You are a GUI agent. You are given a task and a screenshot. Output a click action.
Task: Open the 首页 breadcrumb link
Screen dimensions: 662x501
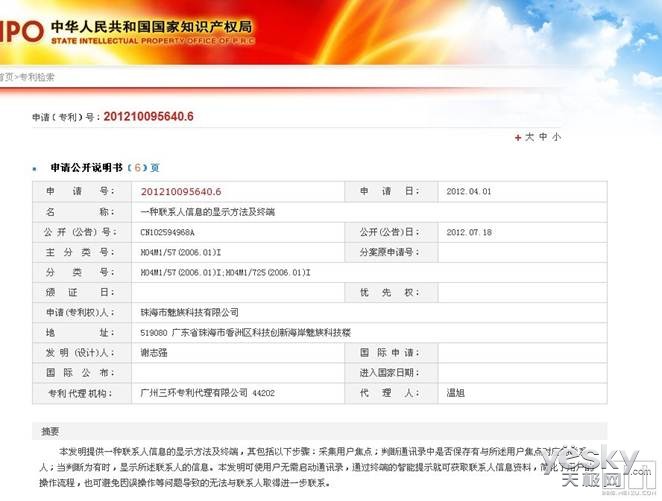click(x=6, y=77)
